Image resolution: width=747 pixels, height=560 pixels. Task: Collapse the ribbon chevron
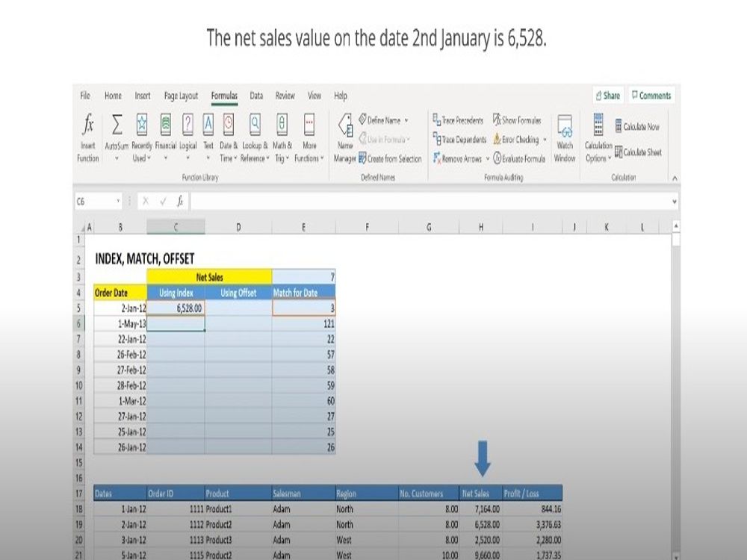pyautogui.click(x=674, y=178)
